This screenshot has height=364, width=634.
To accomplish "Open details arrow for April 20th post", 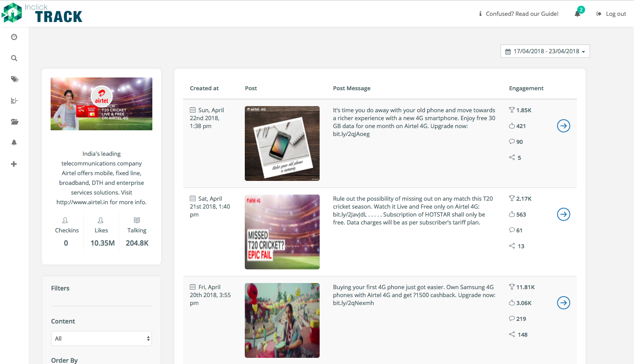I will pos(564,303).
